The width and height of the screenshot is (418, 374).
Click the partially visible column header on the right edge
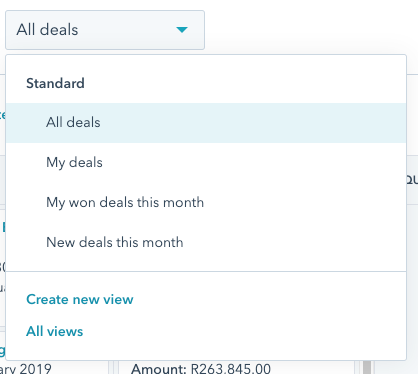[412, 180]
